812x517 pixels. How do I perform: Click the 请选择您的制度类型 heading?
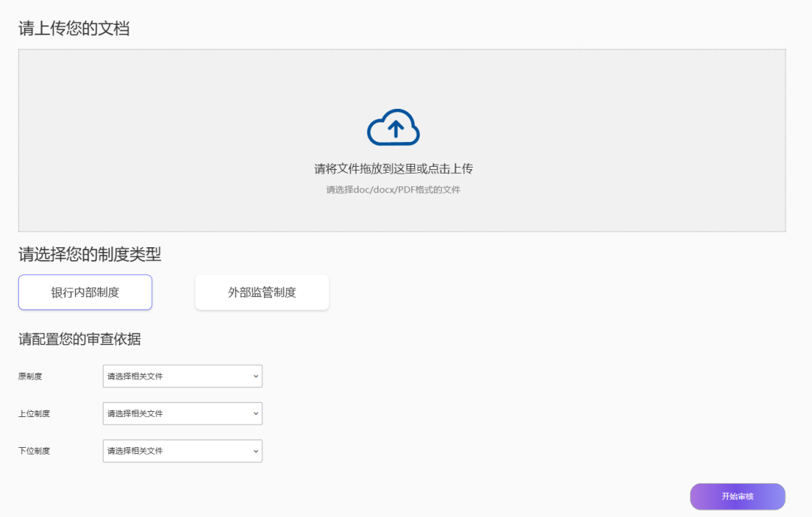[89, 255]
